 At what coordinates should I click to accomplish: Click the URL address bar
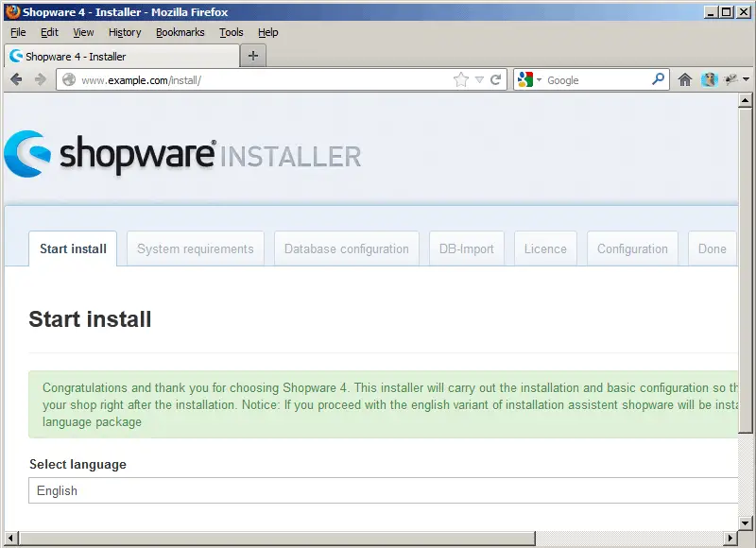click(x=281, y=79)
